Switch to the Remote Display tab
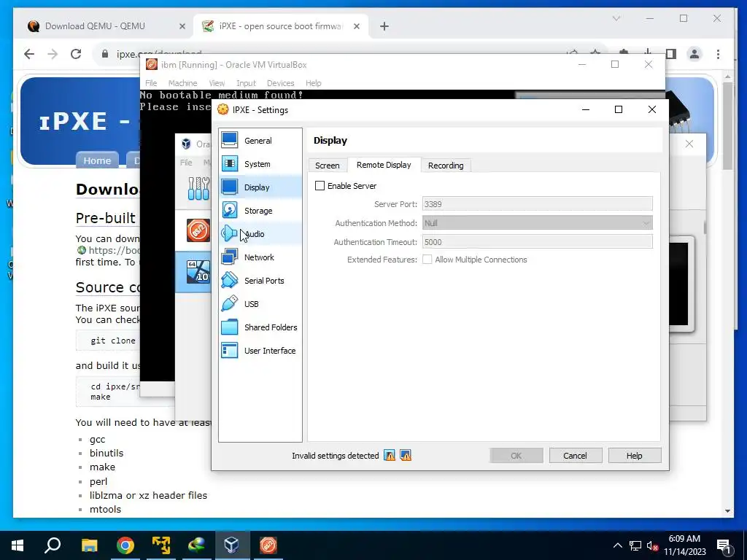This screenshot has width=747, height=560. pyautogui.click(x=384, y=165)
